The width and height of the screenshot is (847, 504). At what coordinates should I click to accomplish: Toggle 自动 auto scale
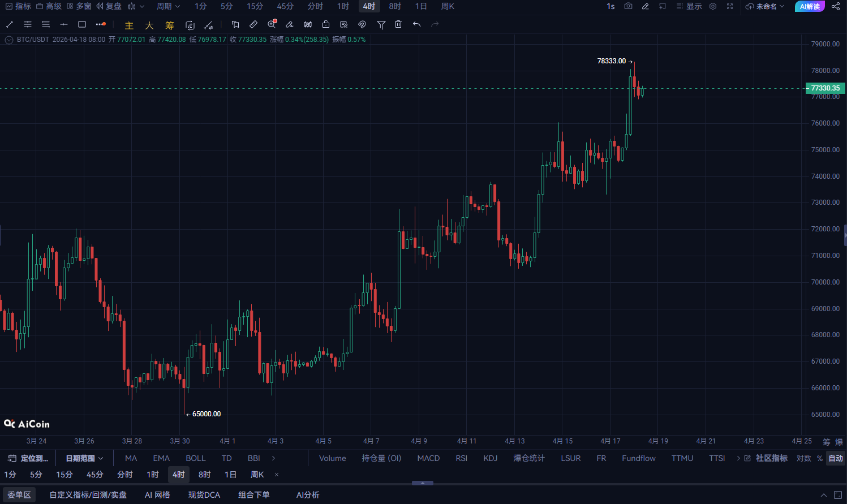pos(836,458)
